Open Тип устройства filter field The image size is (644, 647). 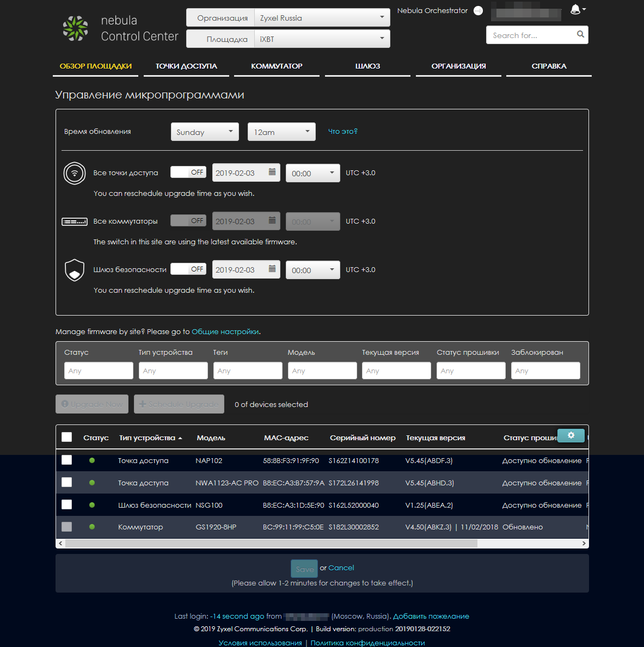tap(173, 371)
